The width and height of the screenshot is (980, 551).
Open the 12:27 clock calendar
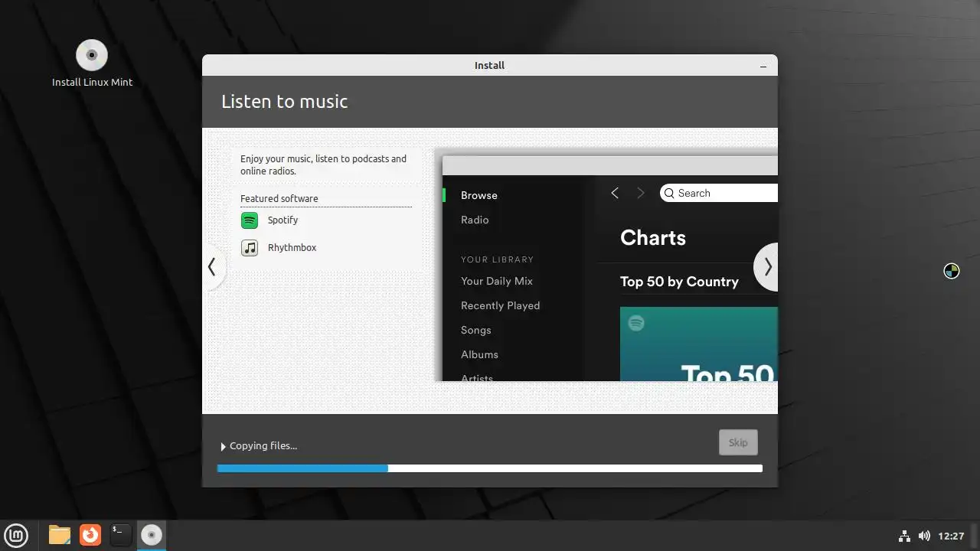coord(951,536)
